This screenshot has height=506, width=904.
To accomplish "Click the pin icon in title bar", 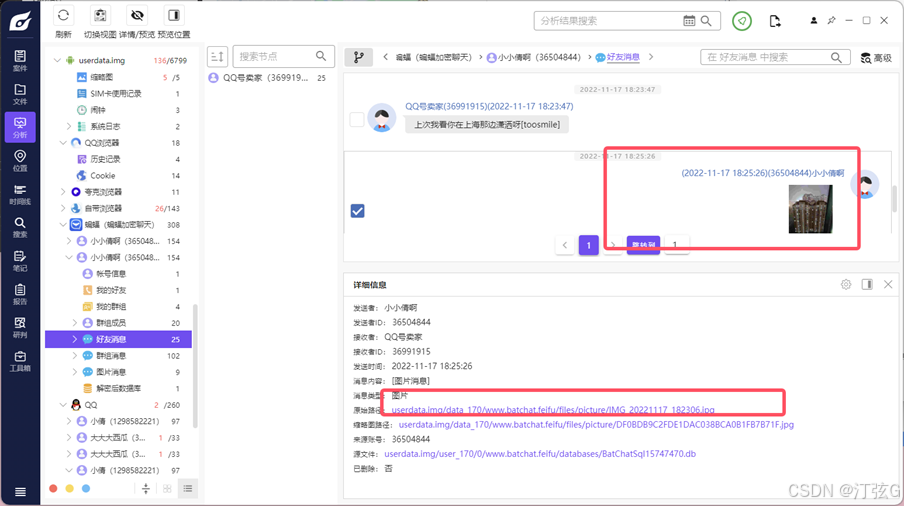I will coord(831,20).
